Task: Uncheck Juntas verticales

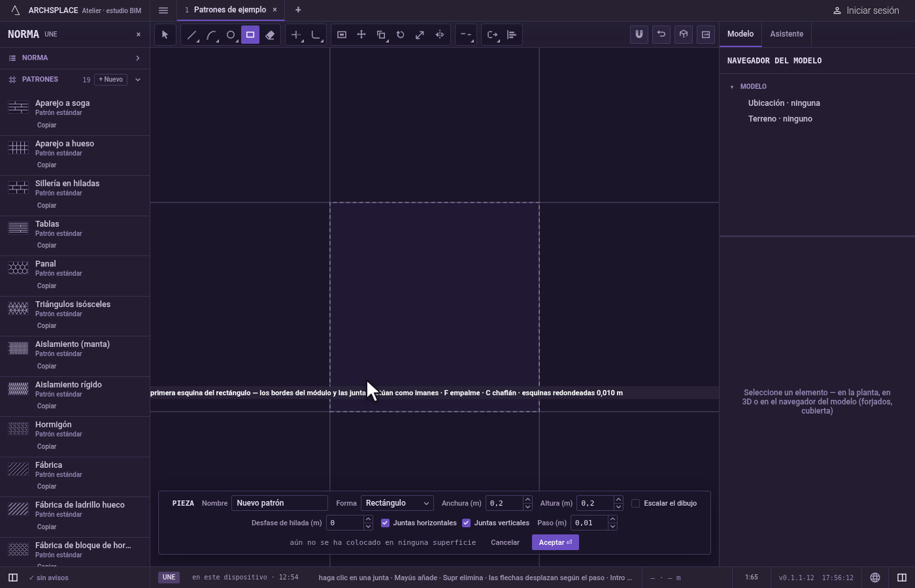Action: [x=466, y=523]
